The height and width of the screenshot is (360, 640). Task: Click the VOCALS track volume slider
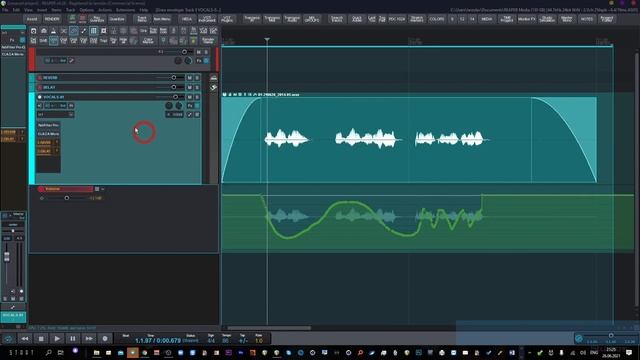(x=176, y=97)
